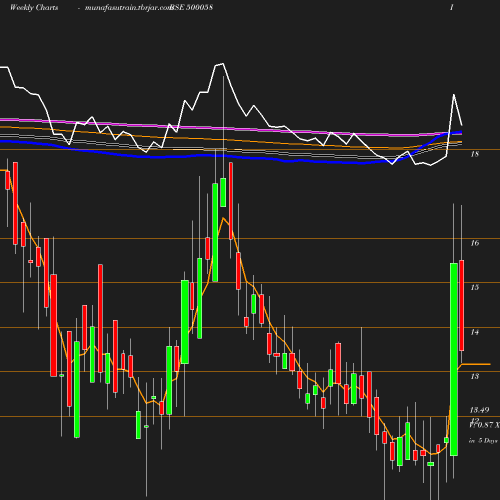Click the price axis label 14
The image size is (500, 500).
pyautogui.click(x=475, y=332)
